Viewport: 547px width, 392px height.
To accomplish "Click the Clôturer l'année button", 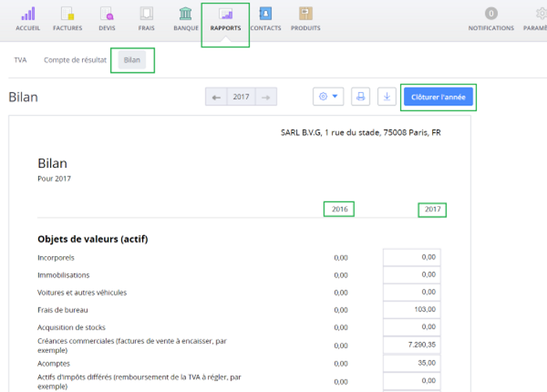I will click(x=438, y=98).
